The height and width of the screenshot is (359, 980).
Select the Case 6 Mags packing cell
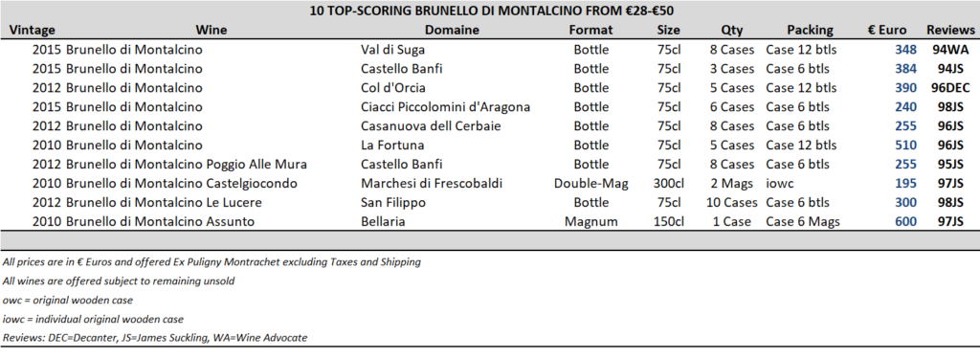(803, 222)
